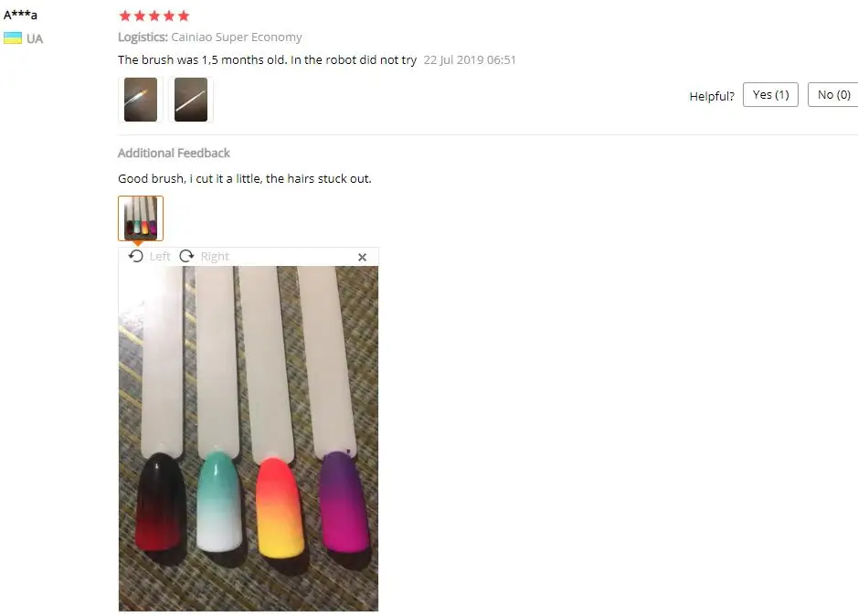Click the middle rating star
Screen dimensions: 858x616
(x=154, y=16)
